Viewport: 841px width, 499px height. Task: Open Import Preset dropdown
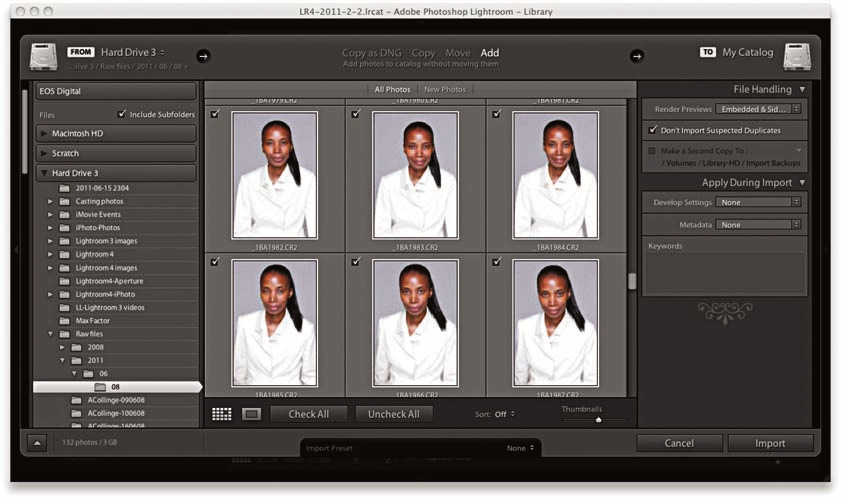tap(520, 448)
